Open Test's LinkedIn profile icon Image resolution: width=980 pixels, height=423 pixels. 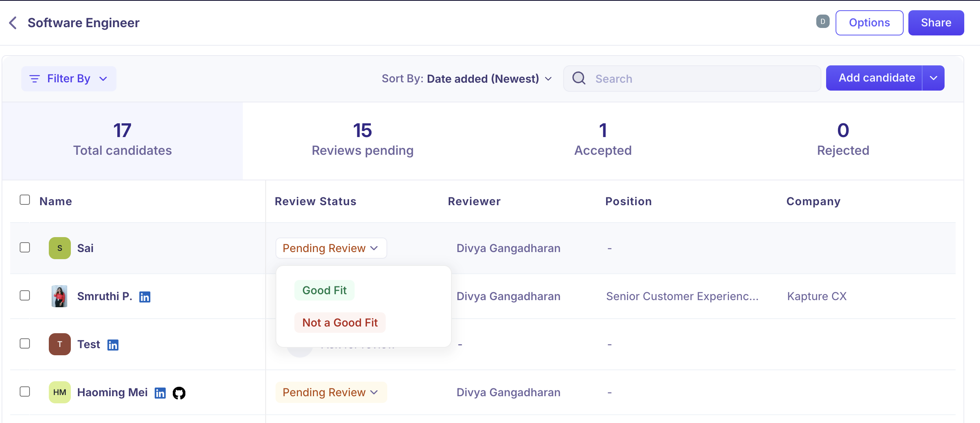click(x=113, y=345)
